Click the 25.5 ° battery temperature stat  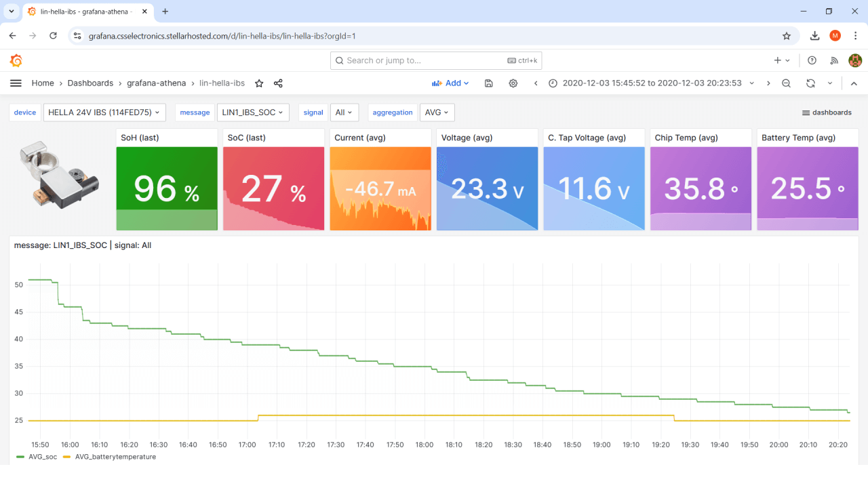tap(808, 189)
